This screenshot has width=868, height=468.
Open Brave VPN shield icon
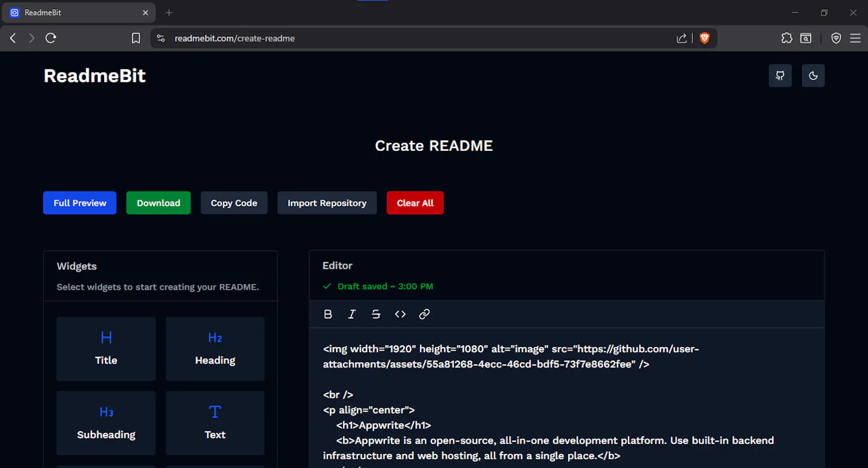point(836,38)
